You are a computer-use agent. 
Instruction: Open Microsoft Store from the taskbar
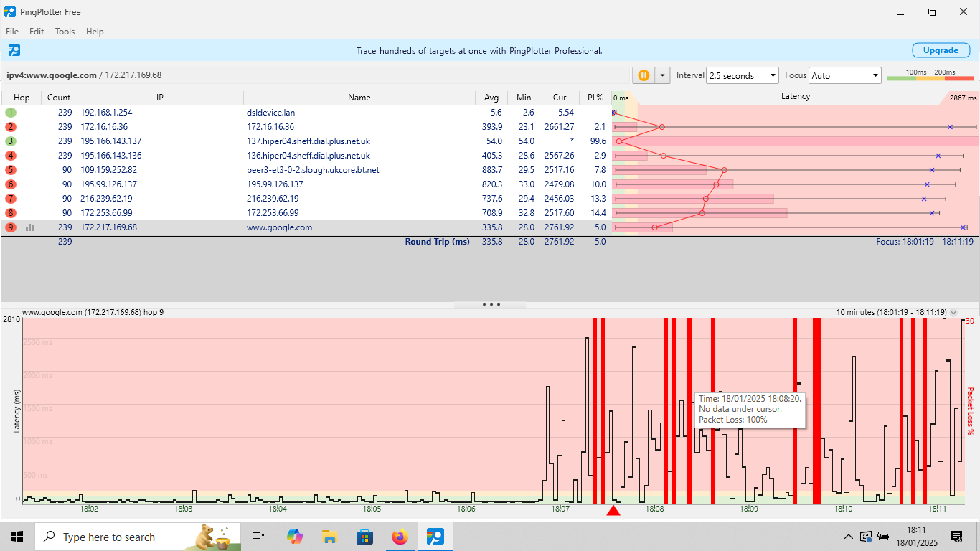(365, 537)
